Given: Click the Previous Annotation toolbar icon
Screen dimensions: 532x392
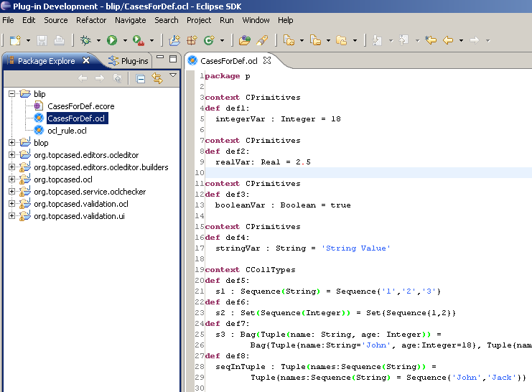Looking at the screenshot, I should [403, 40].
